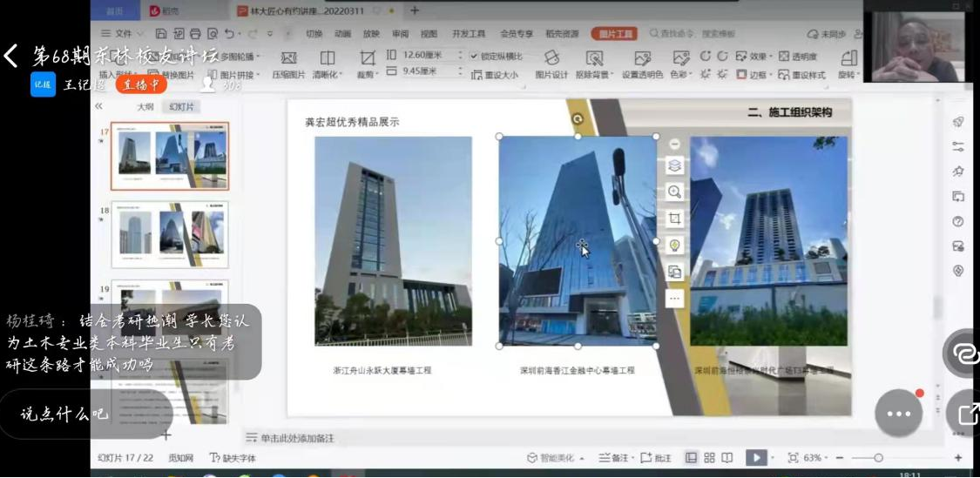Switch to slide sorter grid view icon
Viewport: 980px width, 478px height.
(x=709, y=458)
